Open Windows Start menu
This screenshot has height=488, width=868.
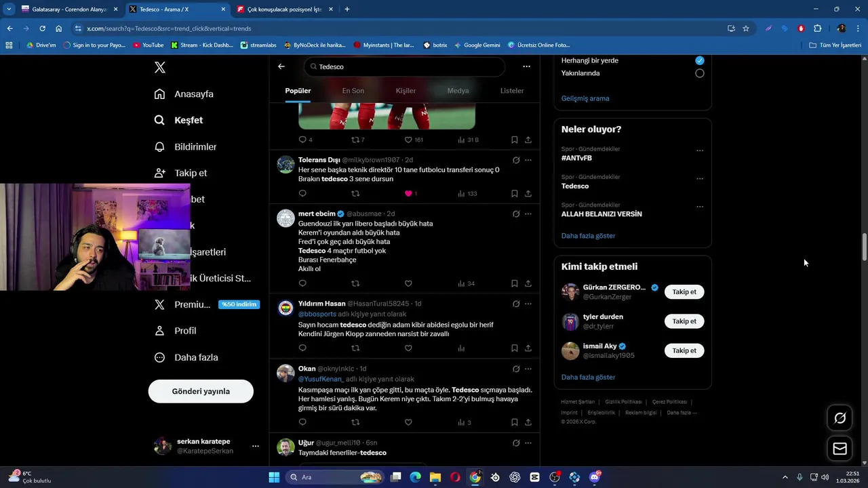click(x=274, y=477)
